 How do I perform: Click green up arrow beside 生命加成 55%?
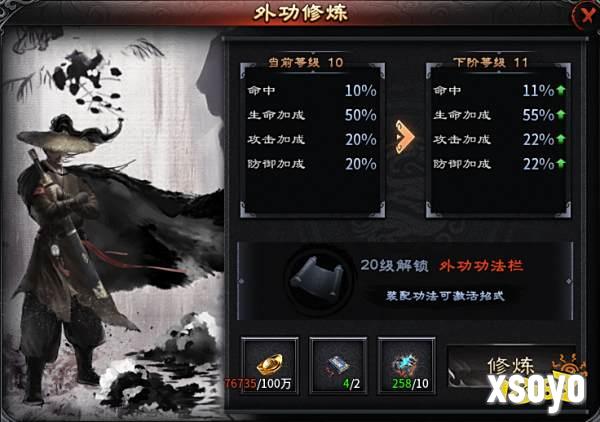click(561, 114)
